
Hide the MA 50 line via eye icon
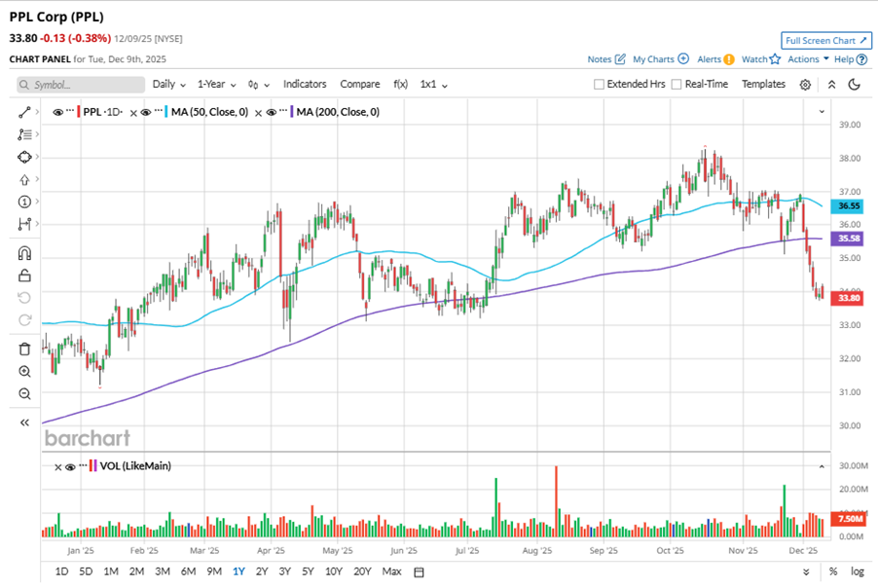(x=145, y=112)
